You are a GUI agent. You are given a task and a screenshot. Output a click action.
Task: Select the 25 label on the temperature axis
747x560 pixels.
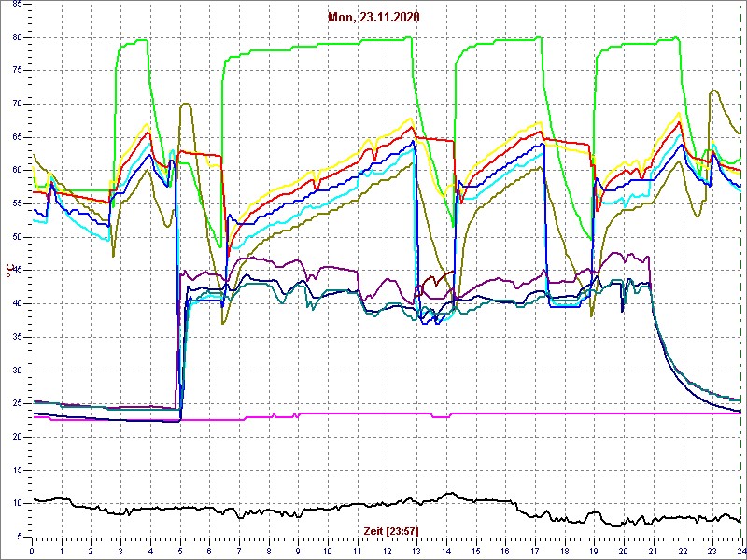point(17,404)
